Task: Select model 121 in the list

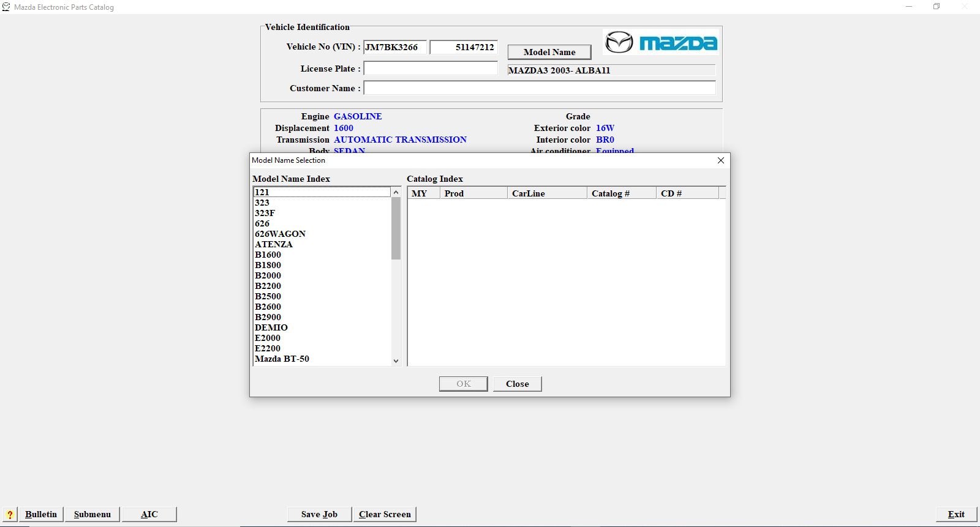Action: [322, 192]
